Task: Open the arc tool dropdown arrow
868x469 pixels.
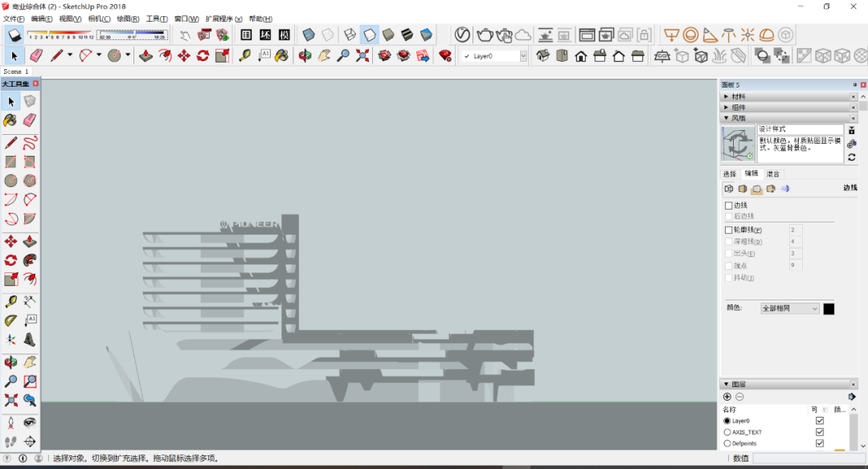Action: tap(99, 55)
